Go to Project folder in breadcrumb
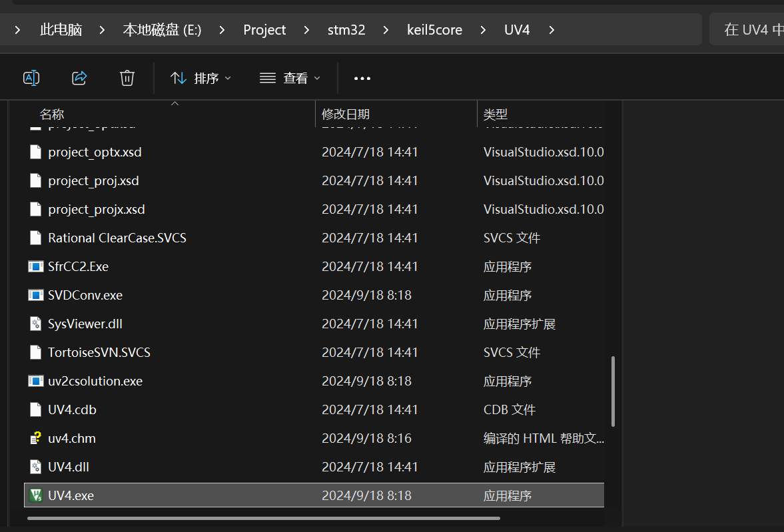 tap(264, 30)
